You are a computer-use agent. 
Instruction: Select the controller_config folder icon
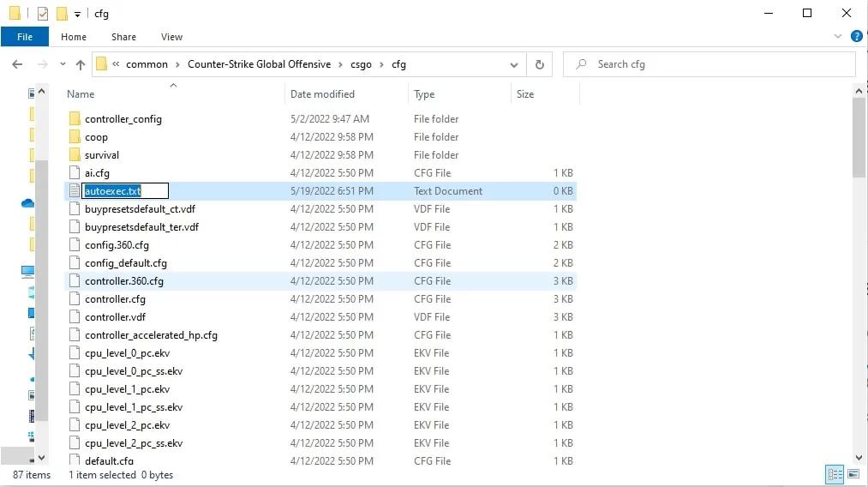[75, 118]
